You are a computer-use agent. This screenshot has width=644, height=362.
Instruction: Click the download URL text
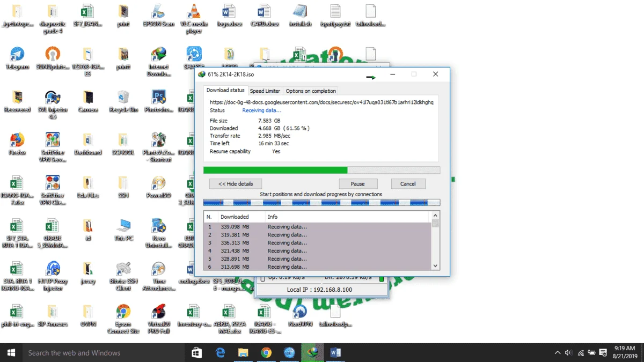pyautogui.click(x=321, y=102)
